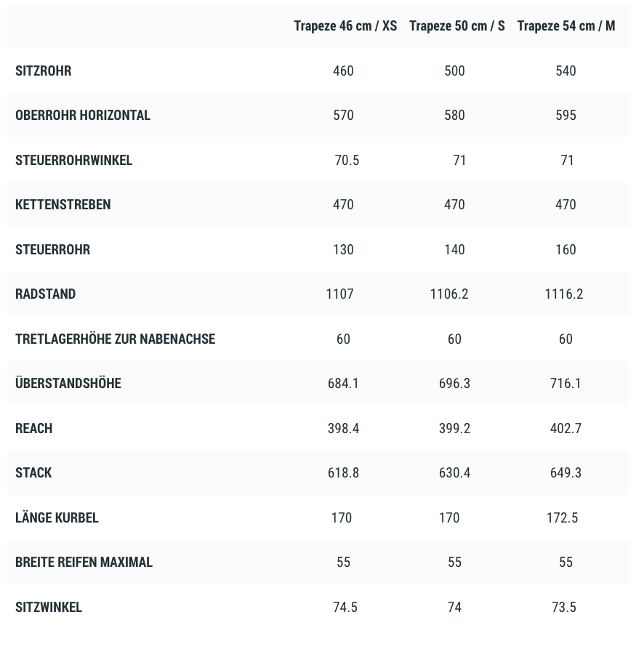Select the RADSTAND row label
The height and width of the screenshot is (649, 644).
click(46, 294)
